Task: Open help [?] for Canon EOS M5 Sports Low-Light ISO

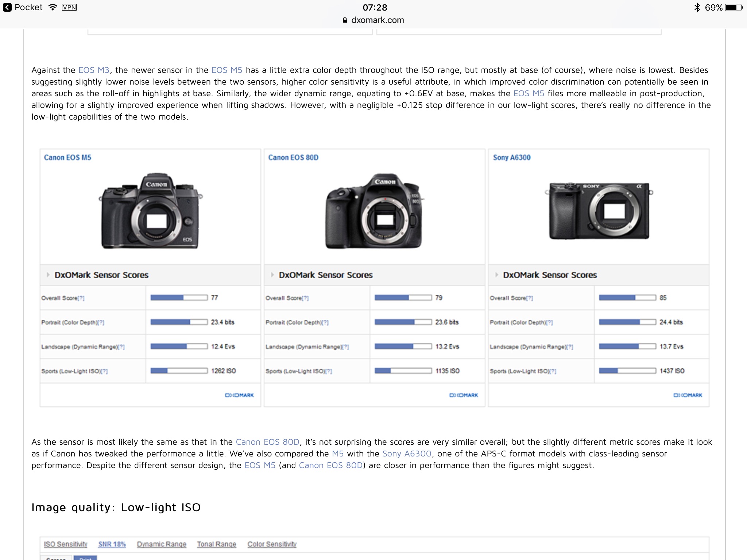Action: click(x=104, y=372)
